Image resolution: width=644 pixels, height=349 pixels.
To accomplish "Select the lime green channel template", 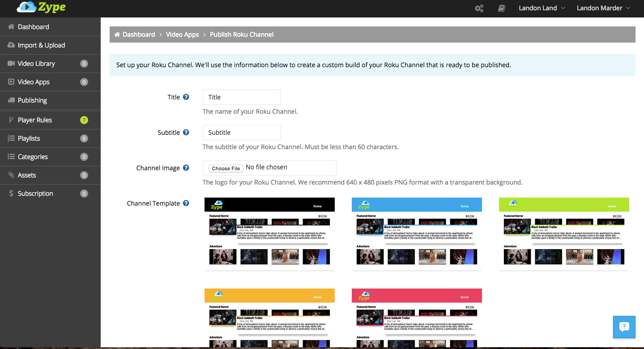I will [x=564, y=234].
